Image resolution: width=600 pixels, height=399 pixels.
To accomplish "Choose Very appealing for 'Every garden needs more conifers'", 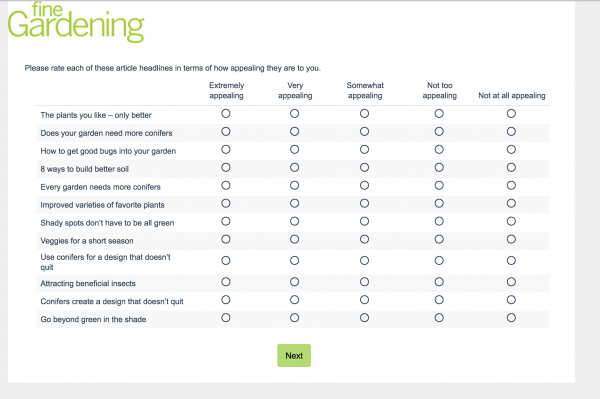I will 294,186.
